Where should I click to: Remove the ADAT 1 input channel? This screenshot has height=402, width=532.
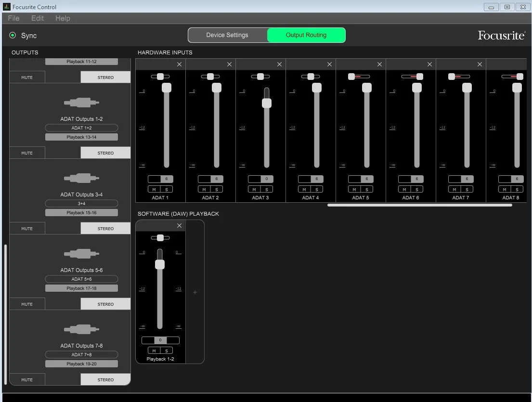click(x=179, y=65)
